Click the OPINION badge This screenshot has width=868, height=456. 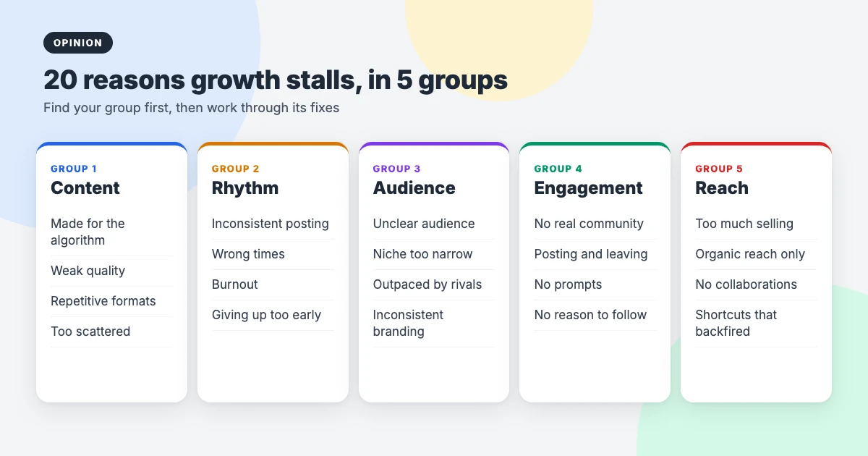[78, 43]
